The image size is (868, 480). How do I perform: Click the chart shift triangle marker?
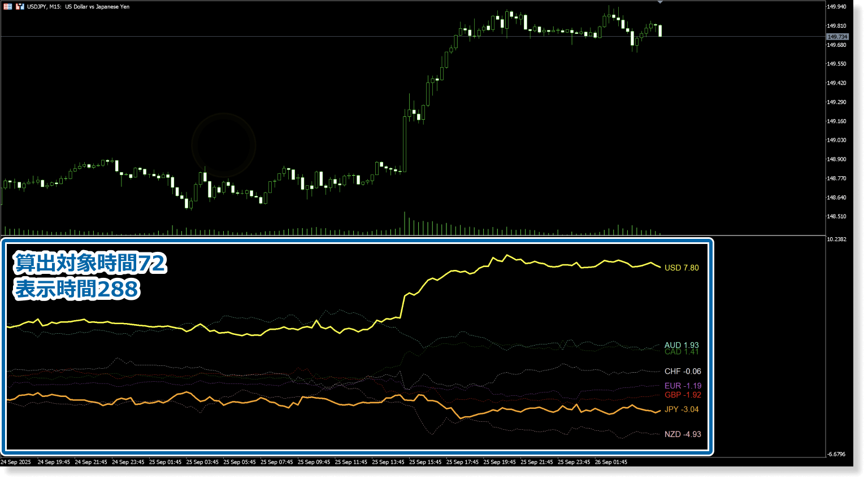click(x=659, y=2)
